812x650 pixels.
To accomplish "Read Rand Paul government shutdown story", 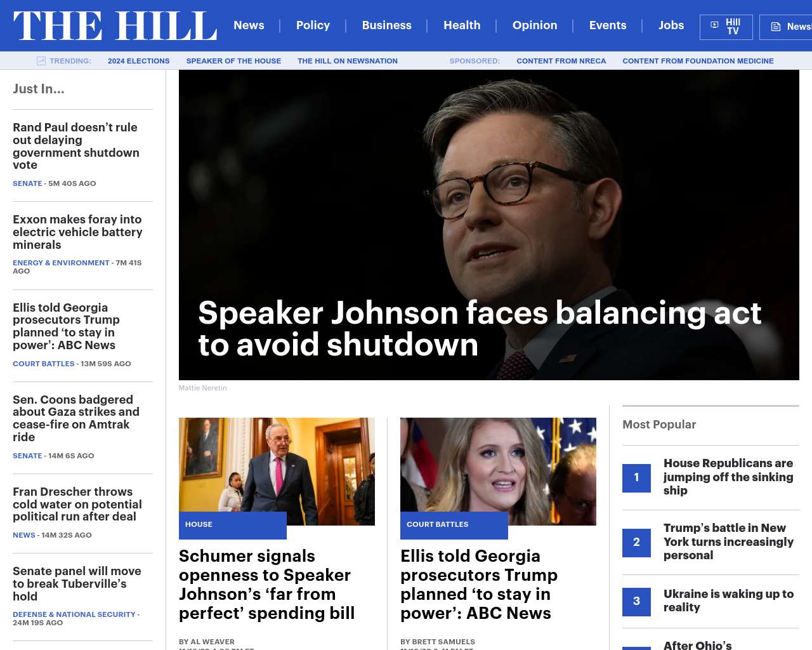I will click(76, 146).
